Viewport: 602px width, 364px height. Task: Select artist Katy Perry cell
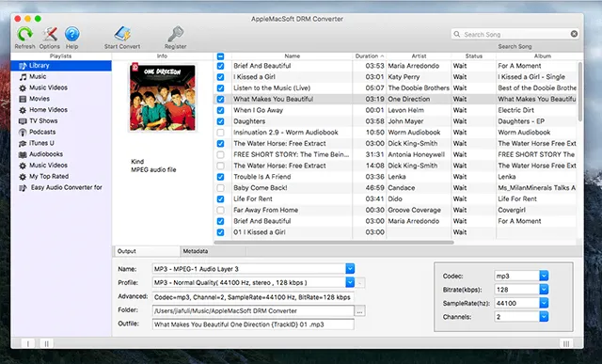pos(419,77)
